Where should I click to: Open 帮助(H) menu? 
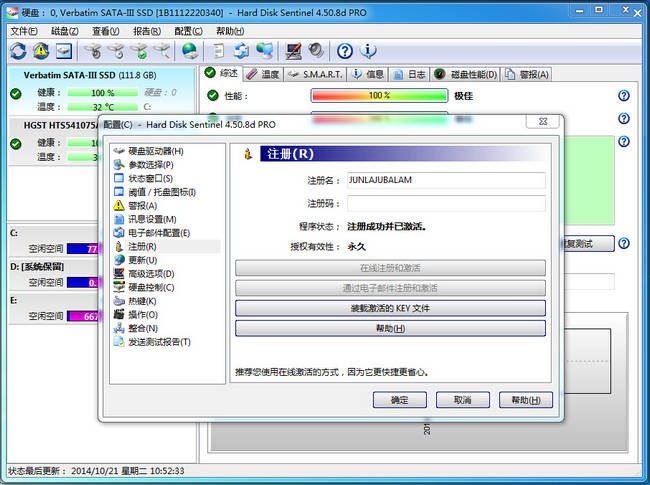(230, 31)
